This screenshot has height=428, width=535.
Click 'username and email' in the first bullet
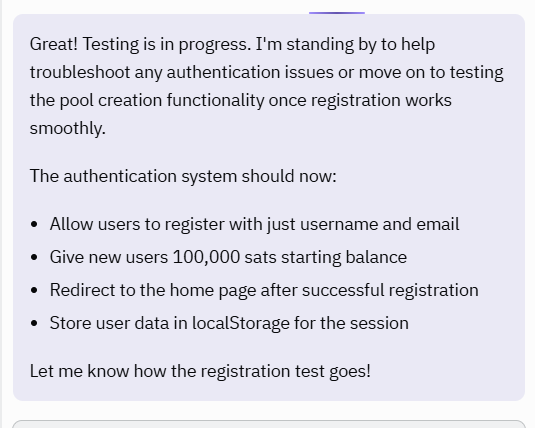(x=380, y=224)
